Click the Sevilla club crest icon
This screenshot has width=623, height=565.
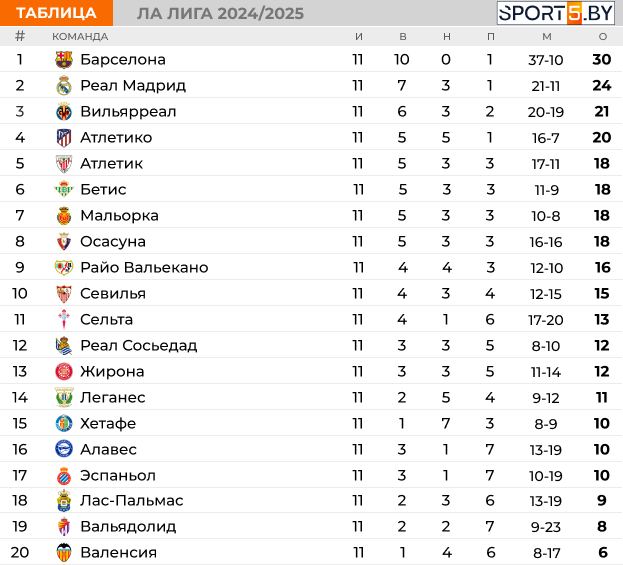tap(64, 294)
